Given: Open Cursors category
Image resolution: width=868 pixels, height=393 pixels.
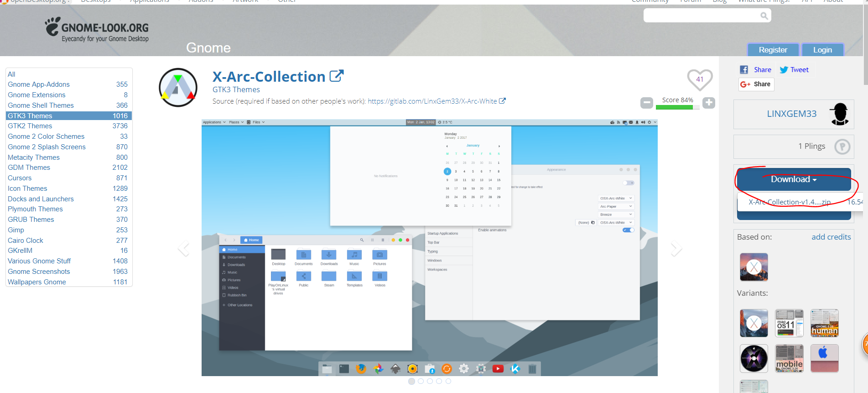Looking at the screenshot, I should tap(20, 178).
